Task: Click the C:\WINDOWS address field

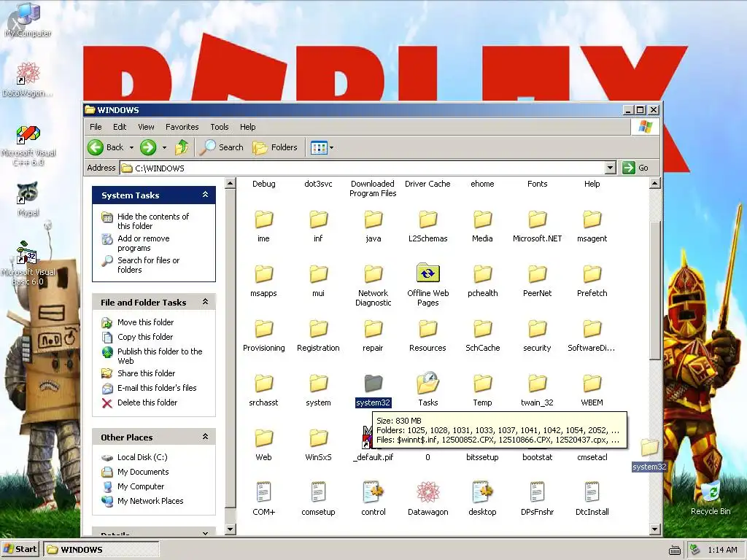Action: (x=362, y=168)
